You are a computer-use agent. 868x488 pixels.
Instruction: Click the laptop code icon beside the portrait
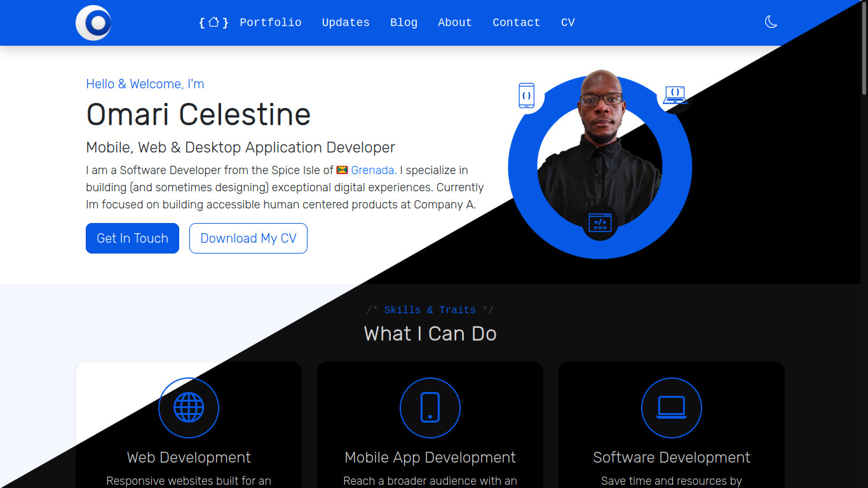point(675,95)
